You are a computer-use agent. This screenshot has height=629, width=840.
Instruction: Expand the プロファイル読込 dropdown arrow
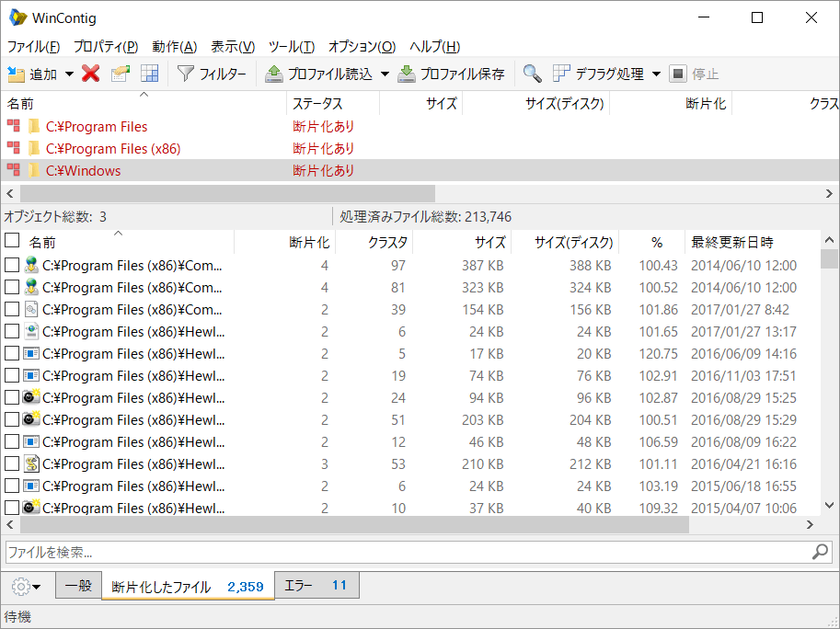pyautogui.click(x=385, y=74)
